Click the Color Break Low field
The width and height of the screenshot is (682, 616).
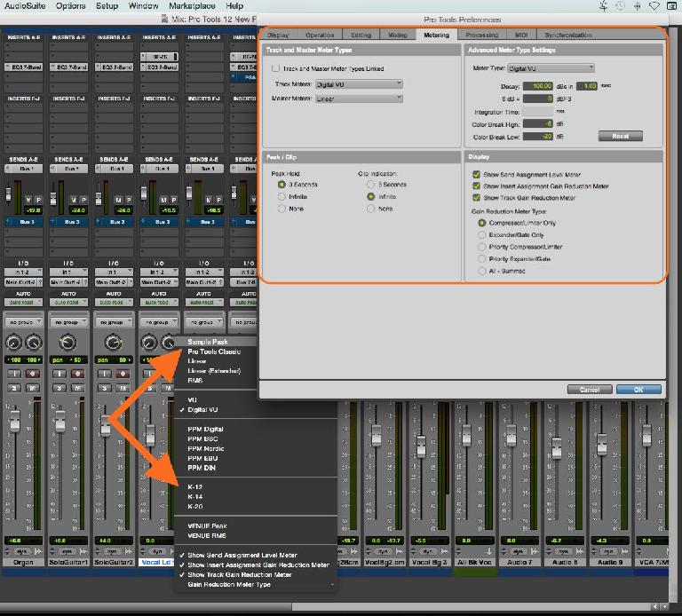(537, 137)
